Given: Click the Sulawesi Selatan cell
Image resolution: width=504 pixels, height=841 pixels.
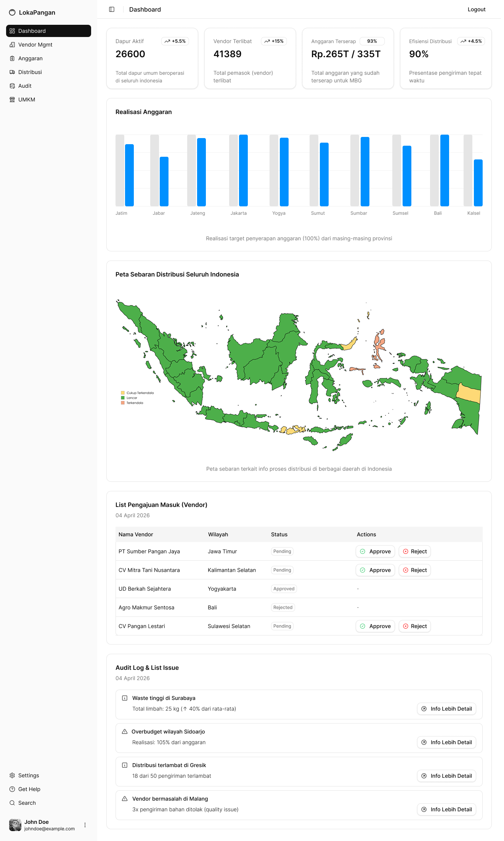Looking at the screenshot, I should 229,626.
